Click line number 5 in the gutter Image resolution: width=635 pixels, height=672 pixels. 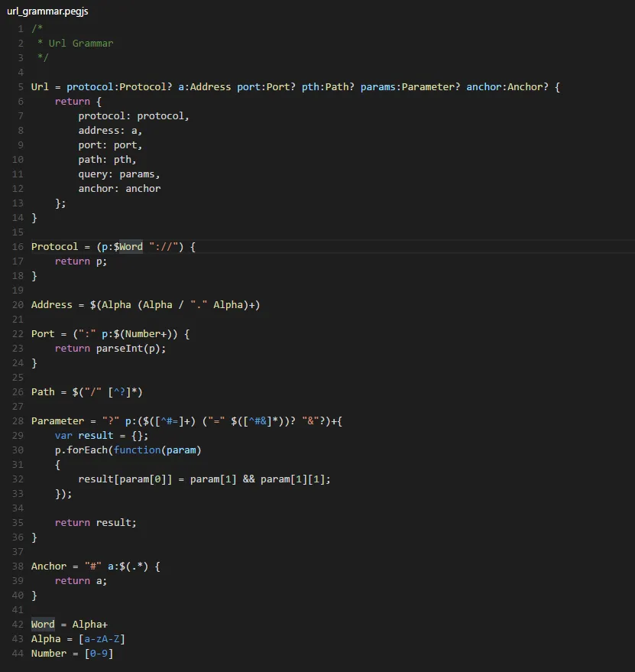(x=20, y=86)
